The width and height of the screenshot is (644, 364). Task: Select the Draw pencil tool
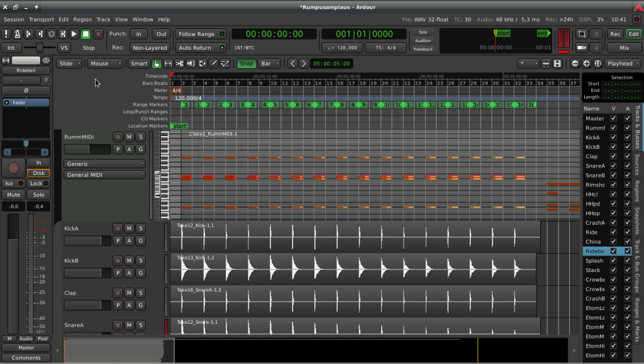213,64
